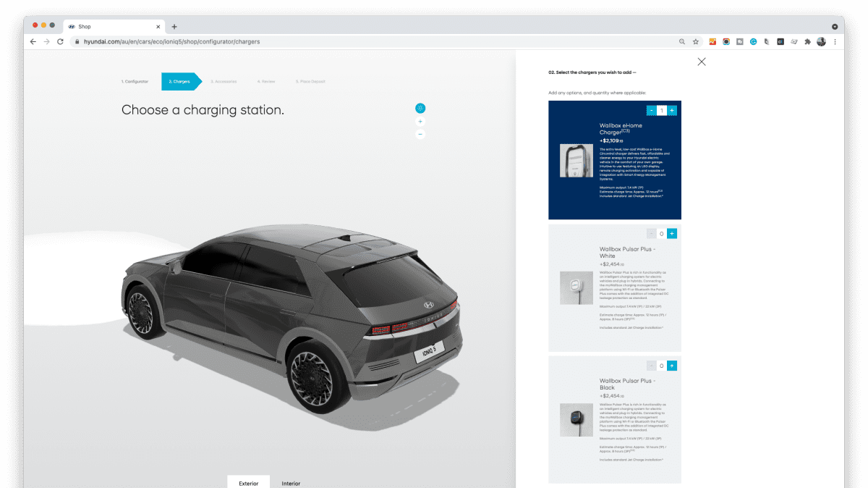This screenshot has width=868, height=488.
Task: Select the Shop browser tab
Action: (x=114, y=27)
